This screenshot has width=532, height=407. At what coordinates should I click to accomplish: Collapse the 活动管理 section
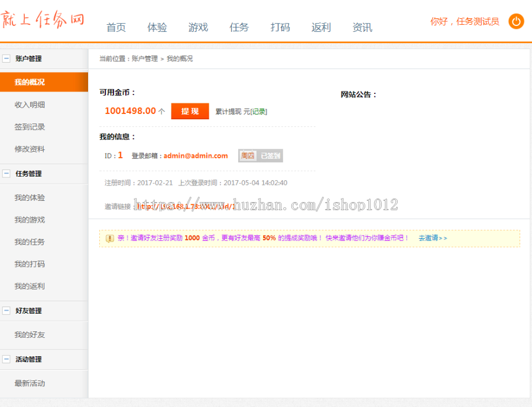(6, 359)
